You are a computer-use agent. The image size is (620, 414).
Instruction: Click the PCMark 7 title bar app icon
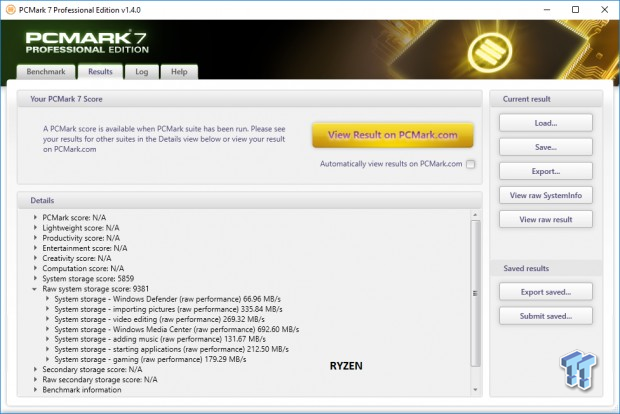(11, 9)
